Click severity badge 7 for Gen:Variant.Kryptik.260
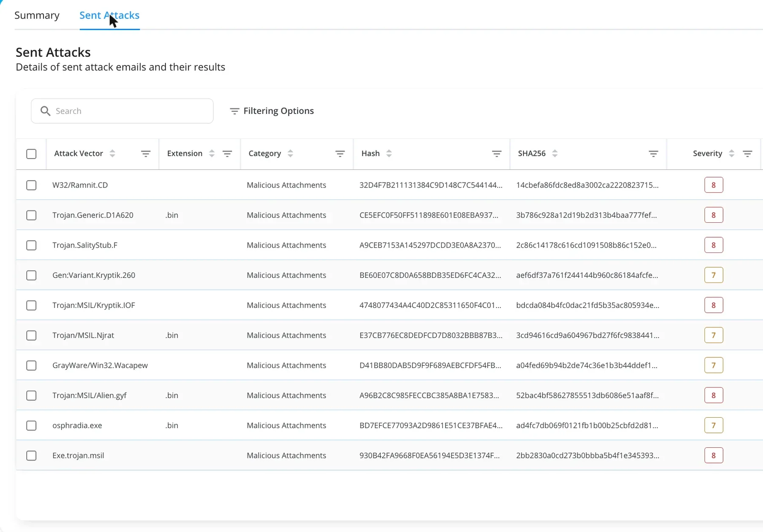Viewport: 763px width, 532px height. (x=713, y=275)
